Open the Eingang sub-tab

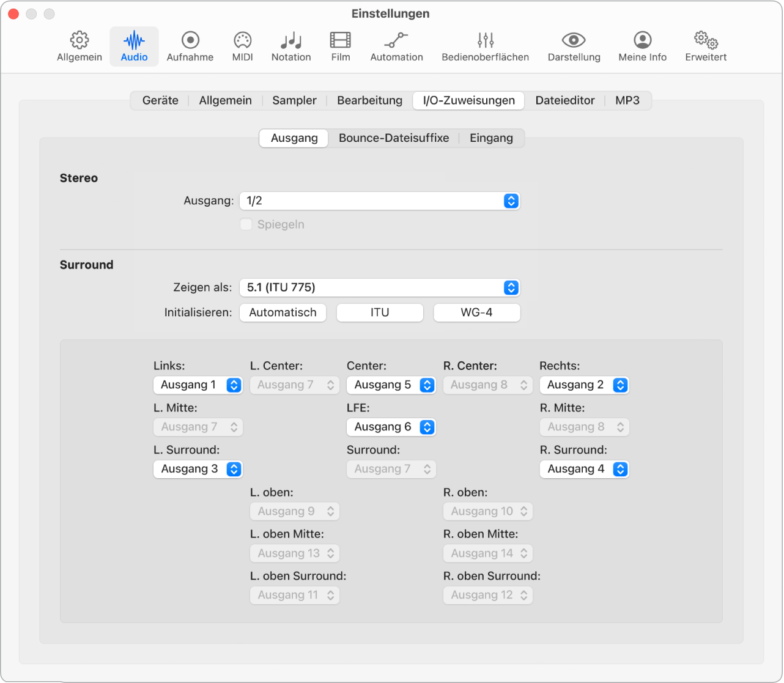click(x=491, y=138)
